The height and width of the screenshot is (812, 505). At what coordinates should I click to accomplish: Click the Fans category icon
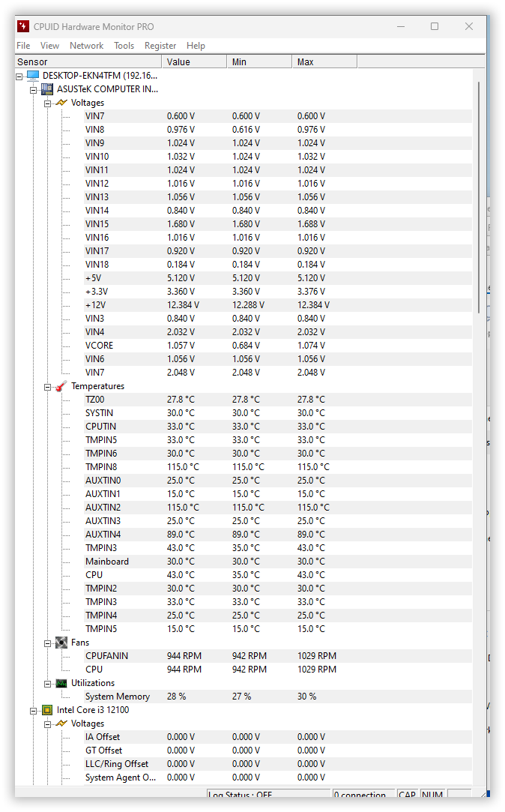click(61, 643)
